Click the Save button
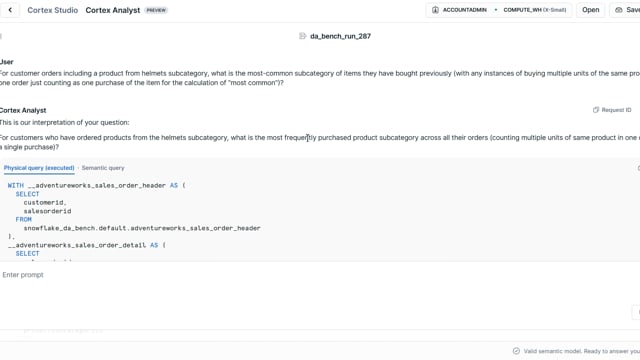The width and height of the screenshot is (640, 360). [626, 10]
